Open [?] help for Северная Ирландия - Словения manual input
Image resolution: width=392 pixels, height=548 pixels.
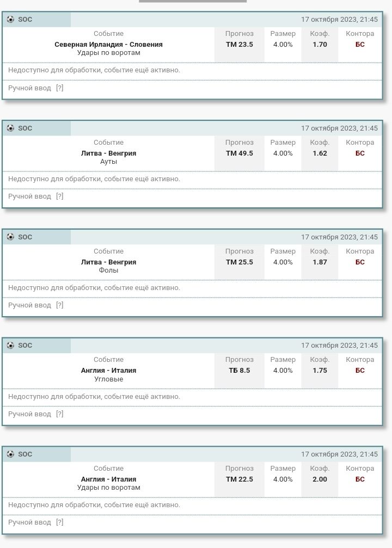[60, 88]
